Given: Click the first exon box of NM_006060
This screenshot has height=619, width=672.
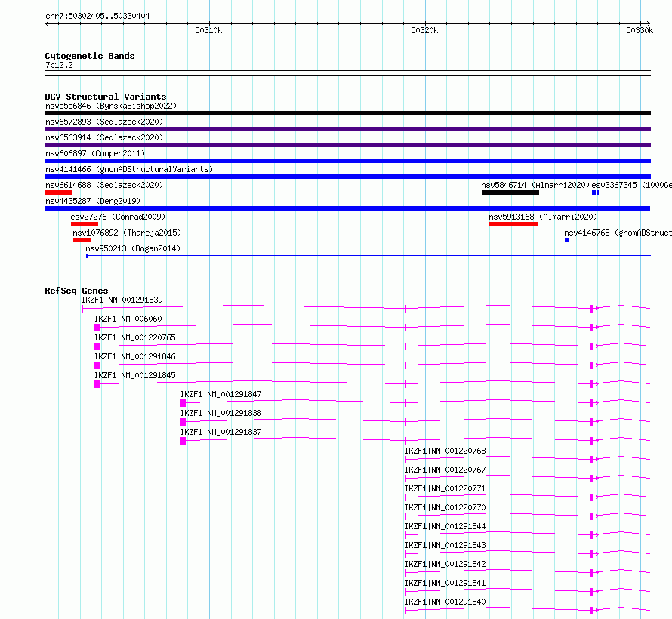Looking at the screenshot, I should (97, 328).
